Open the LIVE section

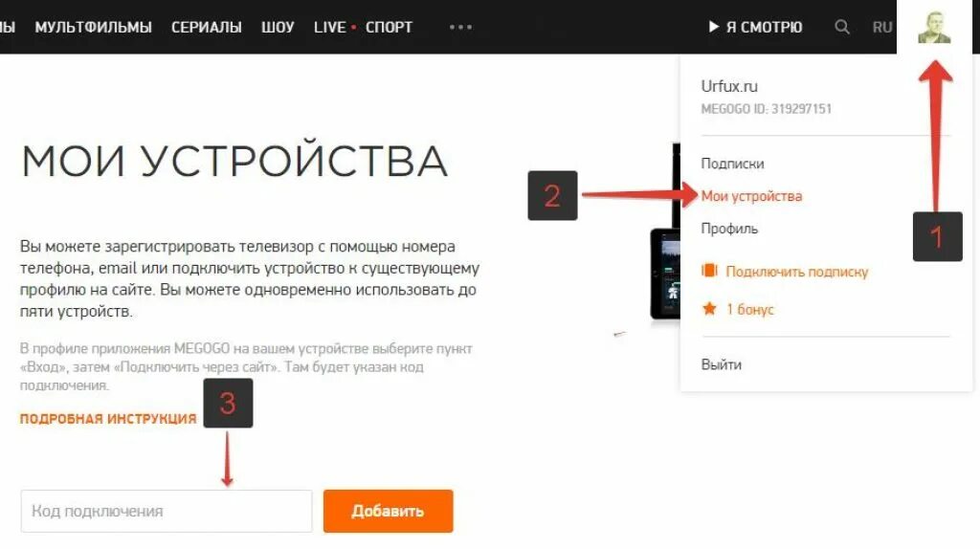pyautogui.click(x=330, y=28)
